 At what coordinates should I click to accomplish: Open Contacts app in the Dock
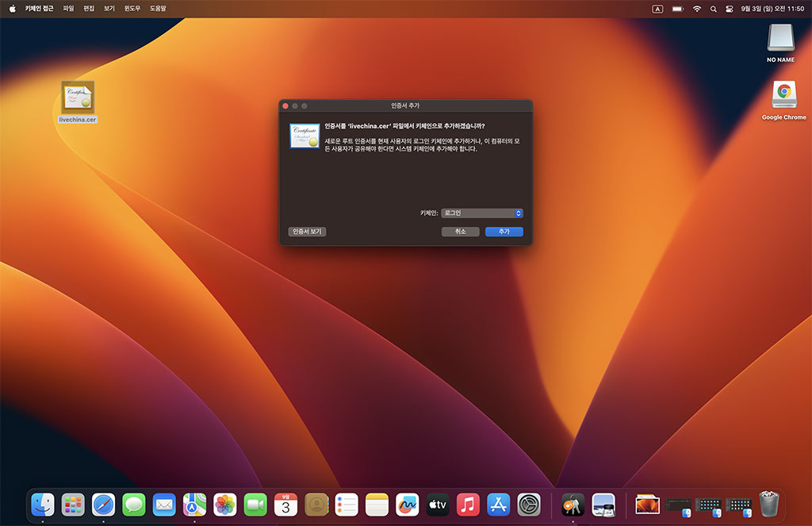coord(316,505)
